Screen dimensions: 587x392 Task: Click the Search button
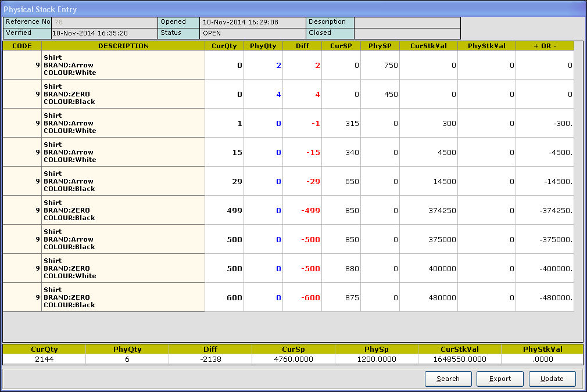click(448, 379)
